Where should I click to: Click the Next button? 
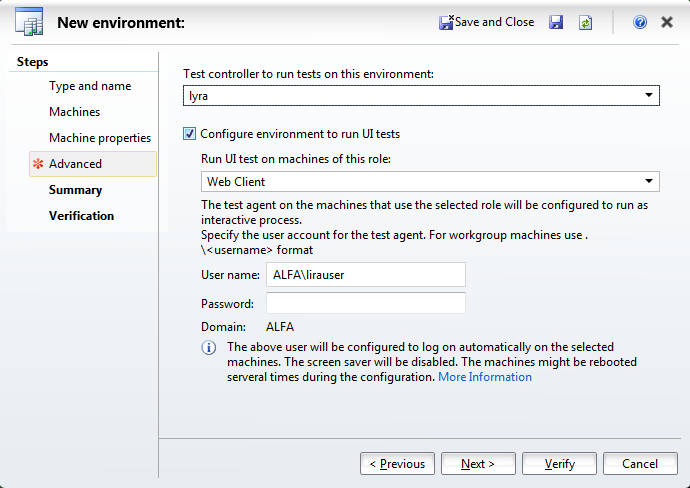(x=478, y=463)
